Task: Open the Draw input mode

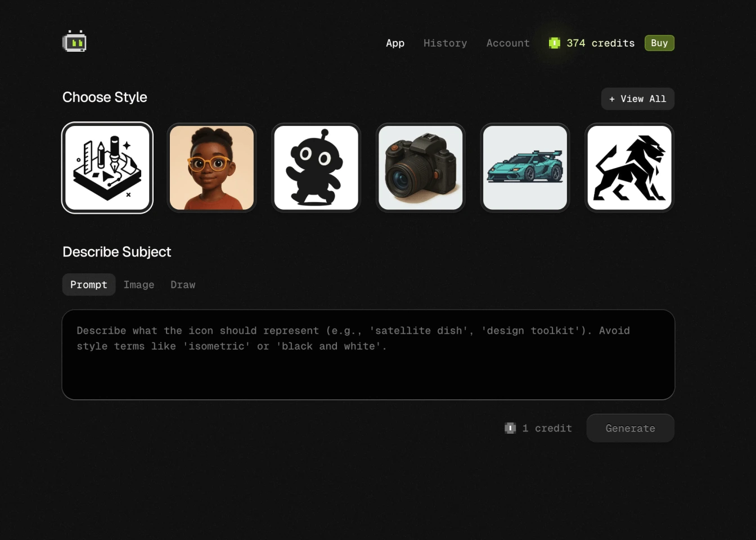Action: tap(183, 285)
